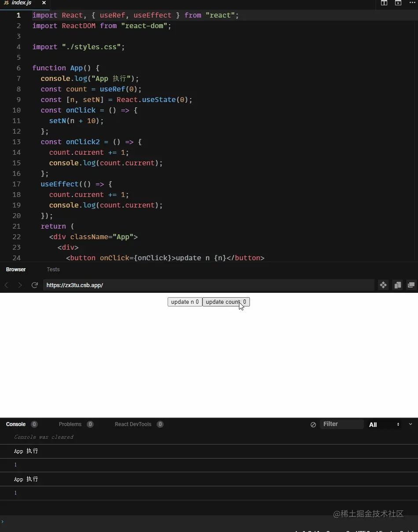
Task: Switch to the Tests tab
Action: pos(53,270)
